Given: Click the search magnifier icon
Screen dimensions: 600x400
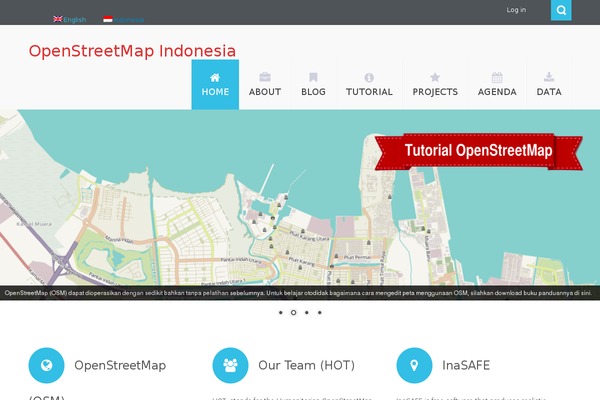Looking at the screenshot, I should coord(561,10).
